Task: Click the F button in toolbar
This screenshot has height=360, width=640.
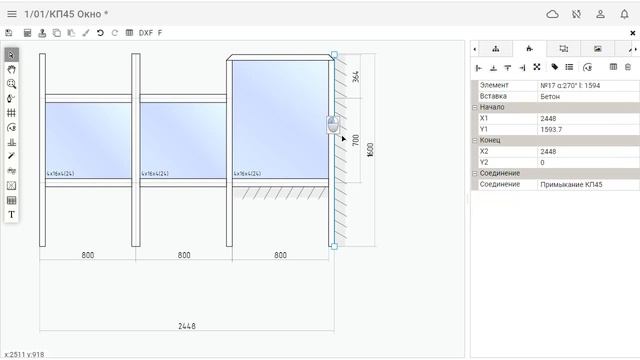Action: tap(160, 33)
